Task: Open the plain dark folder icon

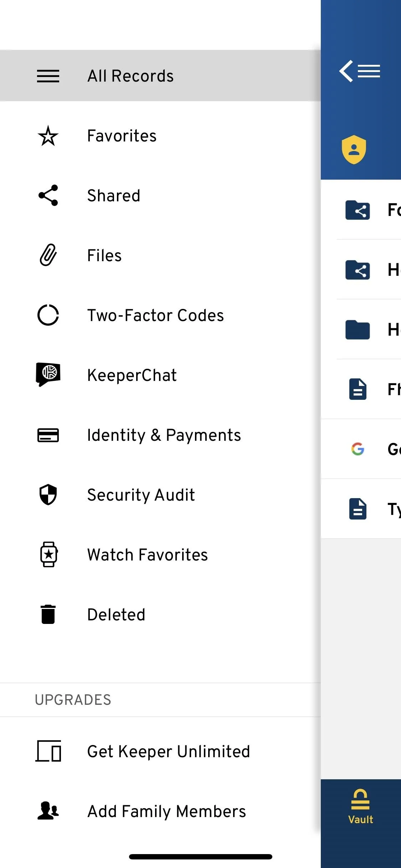Action: coord(358,330)
